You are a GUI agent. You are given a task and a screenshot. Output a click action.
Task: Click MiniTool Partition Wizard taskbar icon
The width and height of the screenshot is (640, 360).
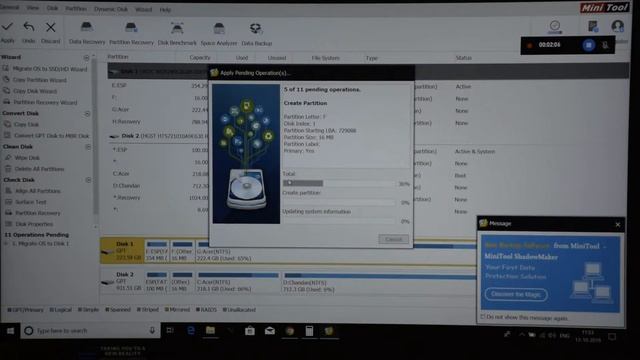click(329, 331)
